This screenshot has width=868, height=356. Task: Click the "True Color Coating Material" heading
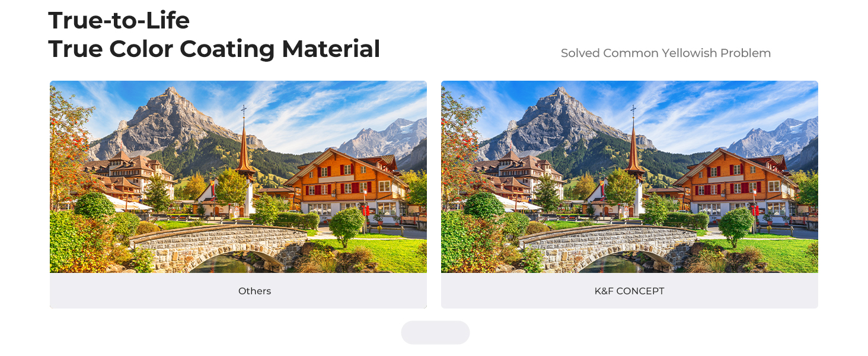214,49
